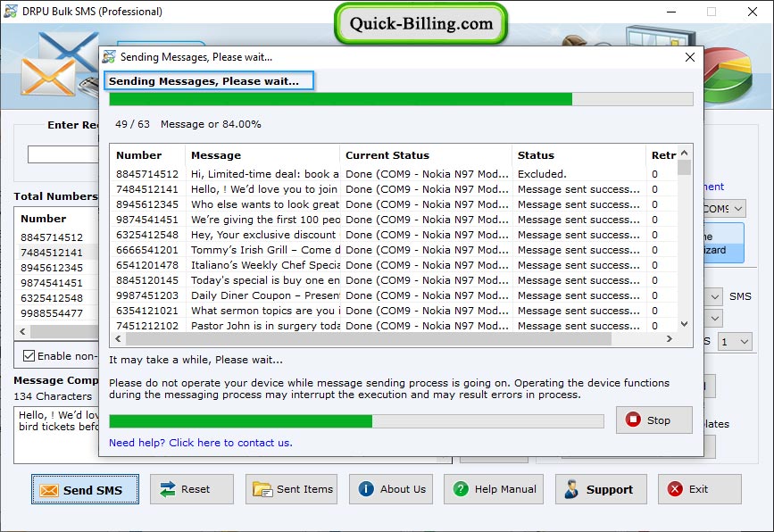Expand the COM port dropdown
774x532 pixels.
tap(738, 209)
